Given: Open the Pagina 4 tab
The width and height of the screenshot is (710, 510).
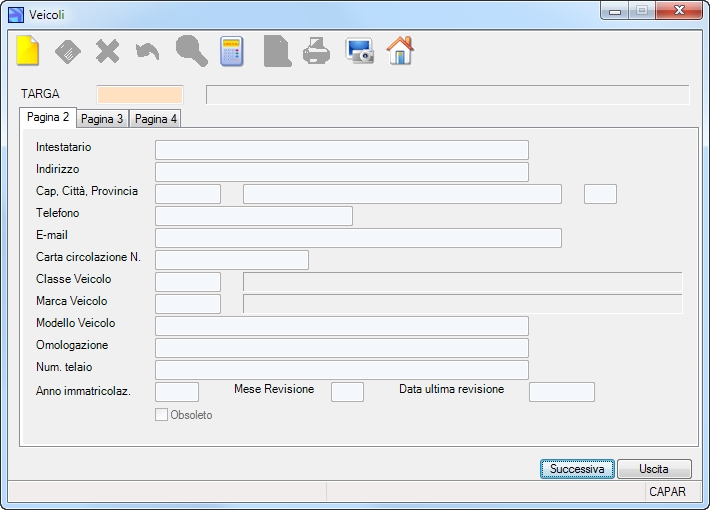Looking at the screenshot, I should coord(156,119).
